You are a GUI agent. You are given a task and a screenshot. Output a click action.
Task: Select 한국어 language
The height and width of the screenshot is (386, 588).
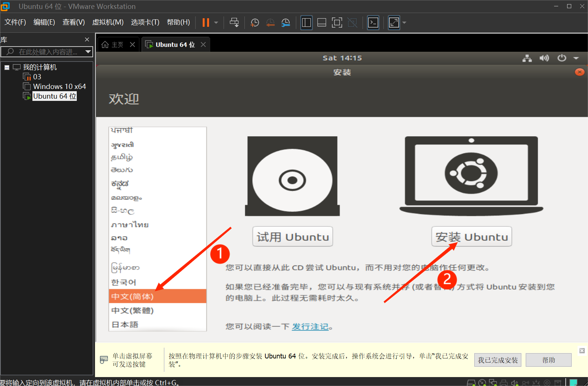click(x=158, y=282)
